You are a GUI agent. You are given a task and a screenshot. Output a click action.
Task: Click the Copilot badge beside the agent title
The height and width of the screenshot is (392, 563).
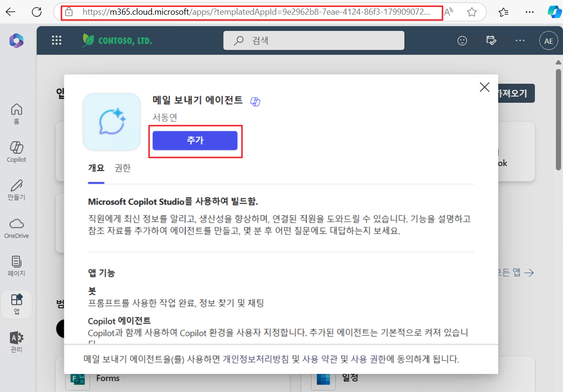tap(255, 101)
